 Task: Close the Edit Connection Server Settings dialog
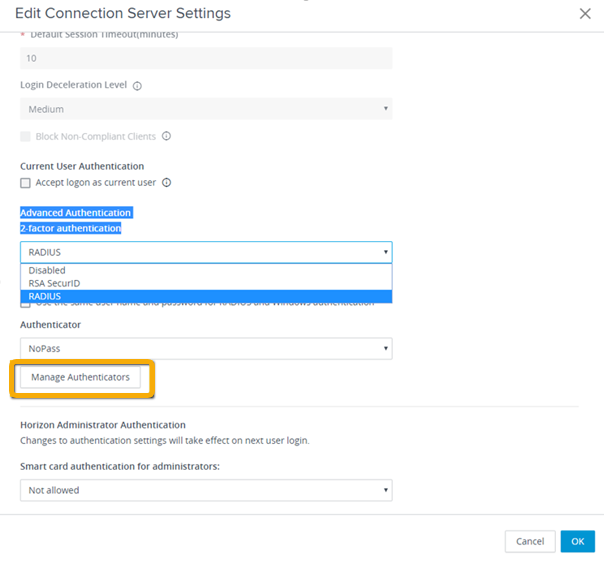click(x=585, y=13)
